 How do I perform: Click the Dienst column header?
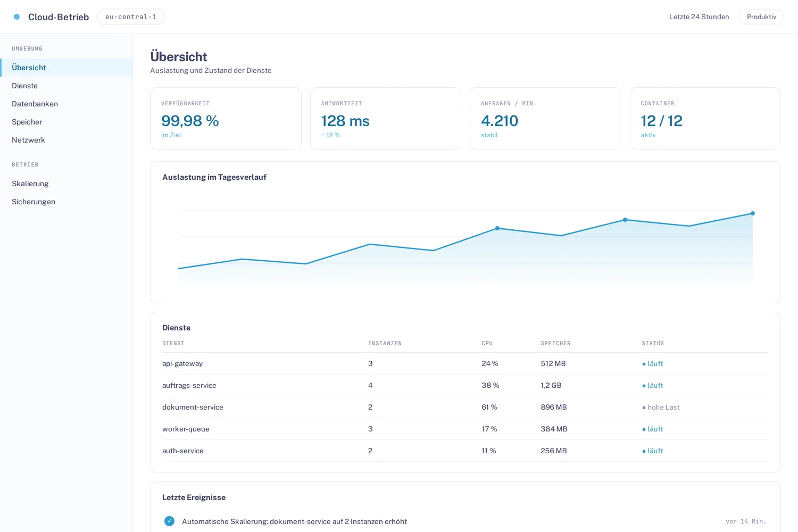coord(173,344)
